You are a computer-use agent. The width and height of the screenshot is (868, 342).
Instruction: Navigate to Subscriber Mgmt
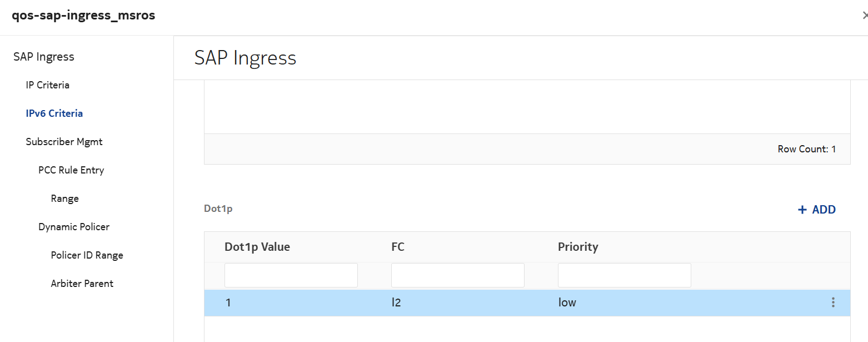pos(64,142)
